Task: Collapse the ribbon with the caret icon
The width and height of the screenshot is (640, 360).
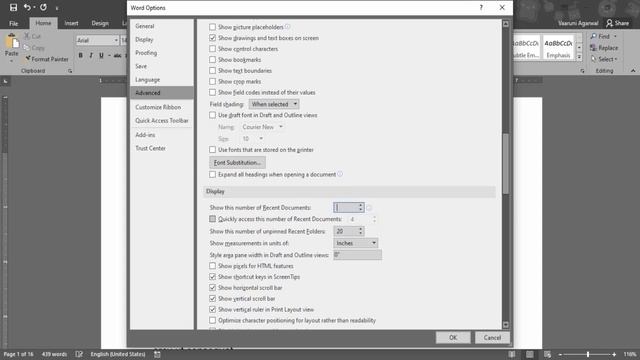Action: (x=633, y=71)
